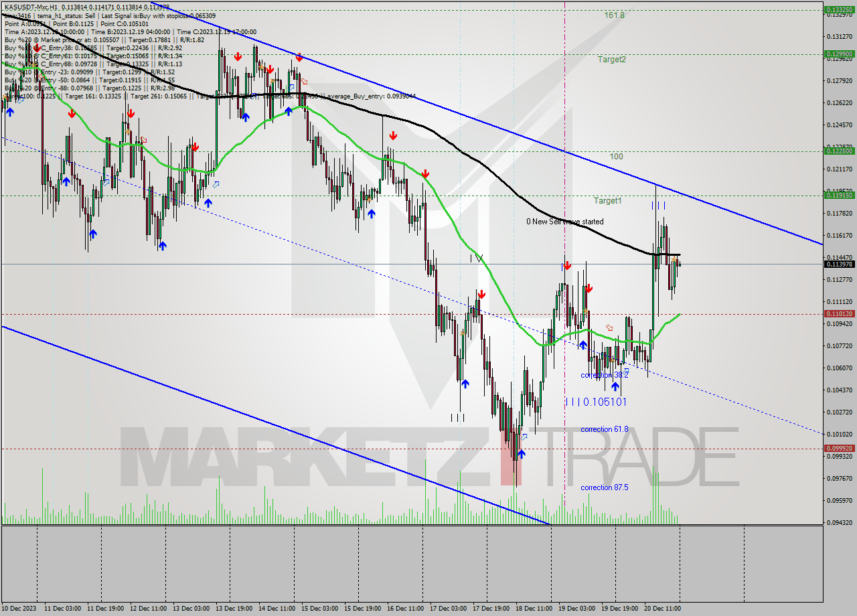Image resolution: width=857 pixels, height=616 pixels.
Task: Click the '13 Dec 03:00' time axis label
Action: click(x=191, y=609)
